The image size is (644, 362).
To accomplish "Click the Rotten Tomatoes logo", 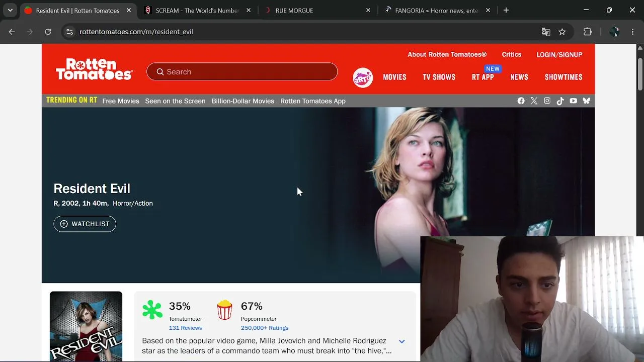I will coord(94,69).
